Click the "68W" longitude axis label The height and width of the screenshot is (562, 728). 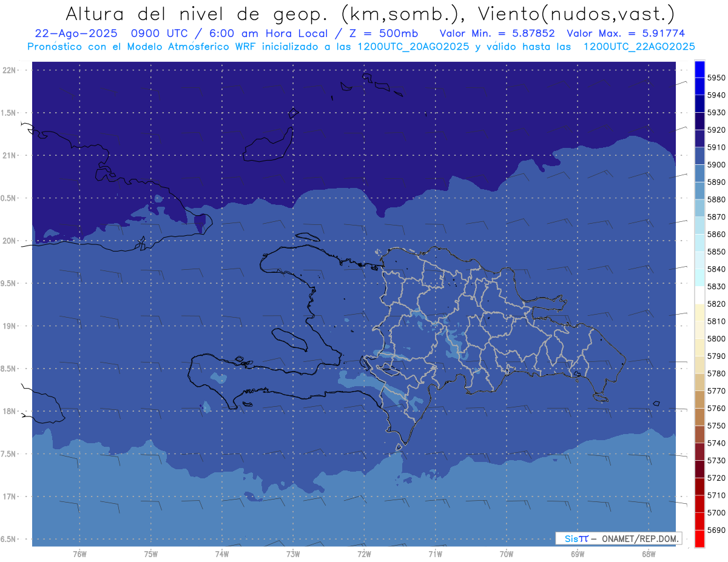(x=648, y=555)
